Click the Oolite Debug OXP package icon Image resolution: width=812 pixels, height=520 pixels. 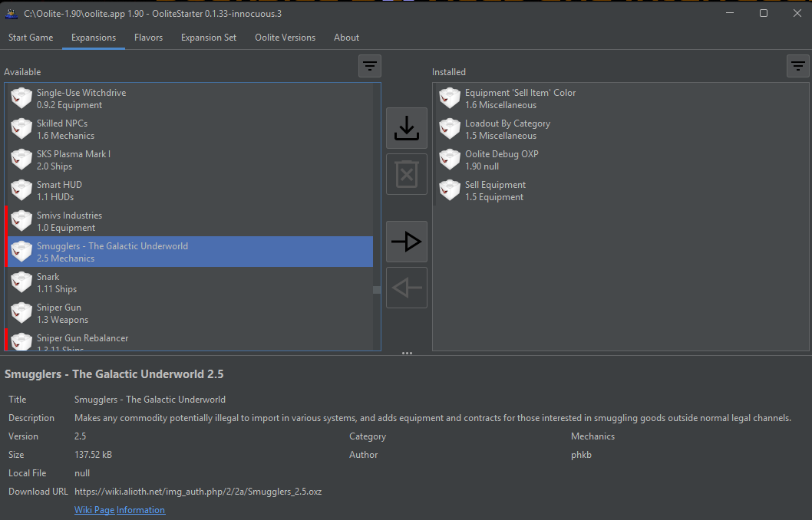coord(450,160)
